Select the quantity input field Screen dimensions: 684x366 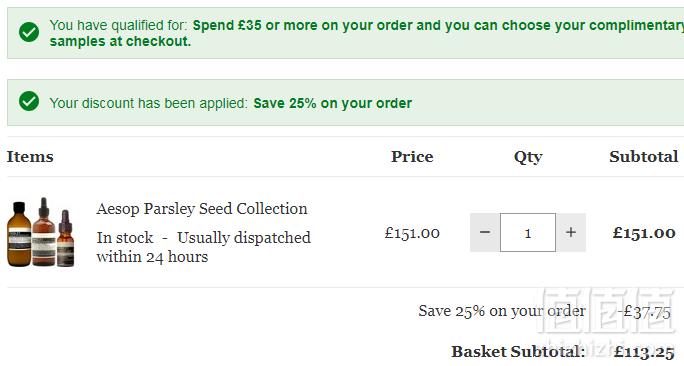tap(528, 233)
